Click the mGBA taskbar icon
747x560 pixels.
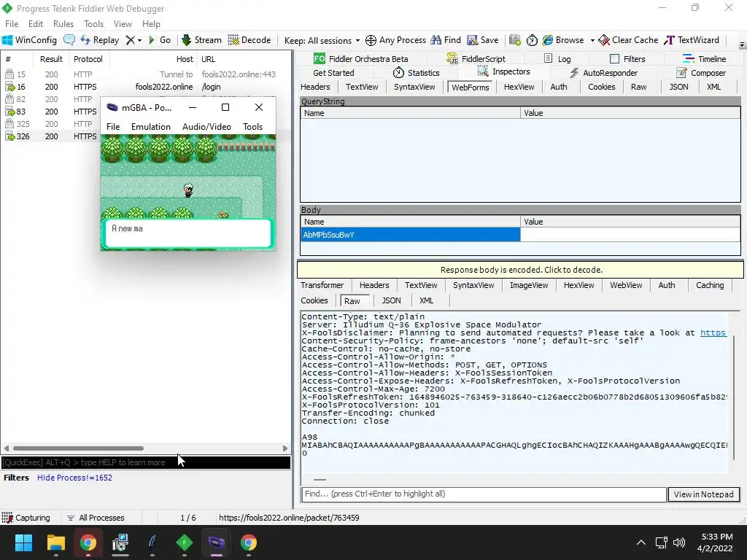point(216,542)
